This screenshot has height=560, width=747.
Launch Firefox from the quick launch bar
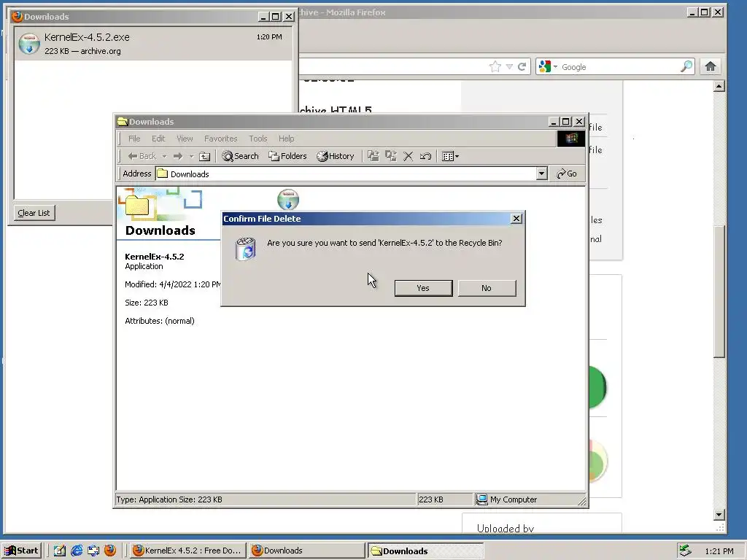click(x=110, y=551)
